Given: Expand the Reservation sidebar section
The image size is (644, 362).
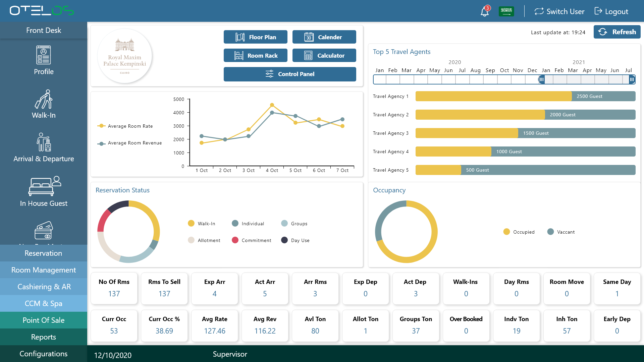Looking at the screenshot, I should tap(44, 253).
